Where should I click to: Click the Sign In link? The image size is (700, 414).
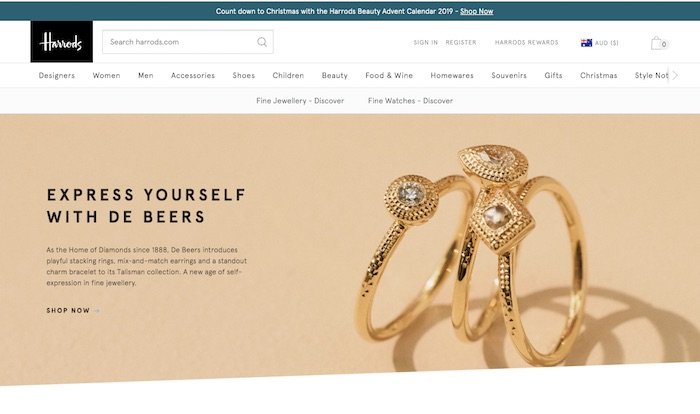(x=425, y=42)
